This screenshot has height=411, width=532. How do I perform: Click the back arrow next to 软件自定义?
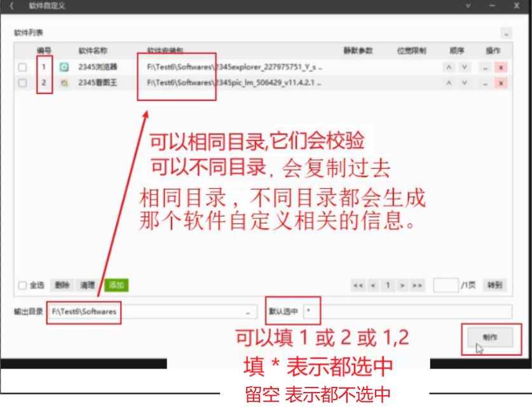point(11,6)
